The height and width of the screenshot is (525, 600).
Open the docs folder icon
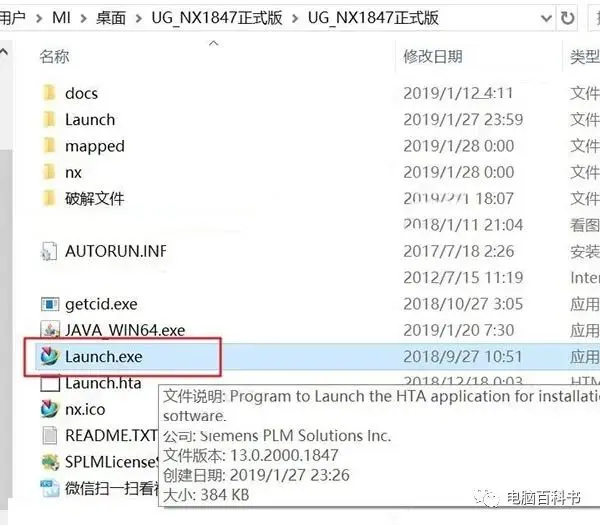[x=49, y=93]
